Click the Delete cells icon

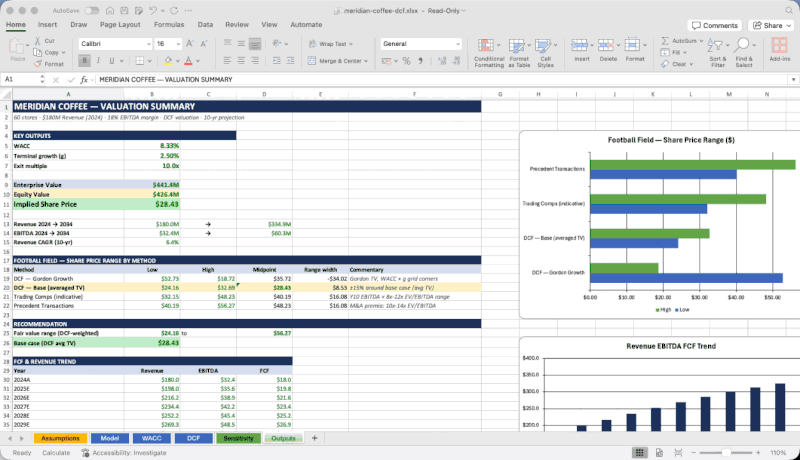click(606, 45)
